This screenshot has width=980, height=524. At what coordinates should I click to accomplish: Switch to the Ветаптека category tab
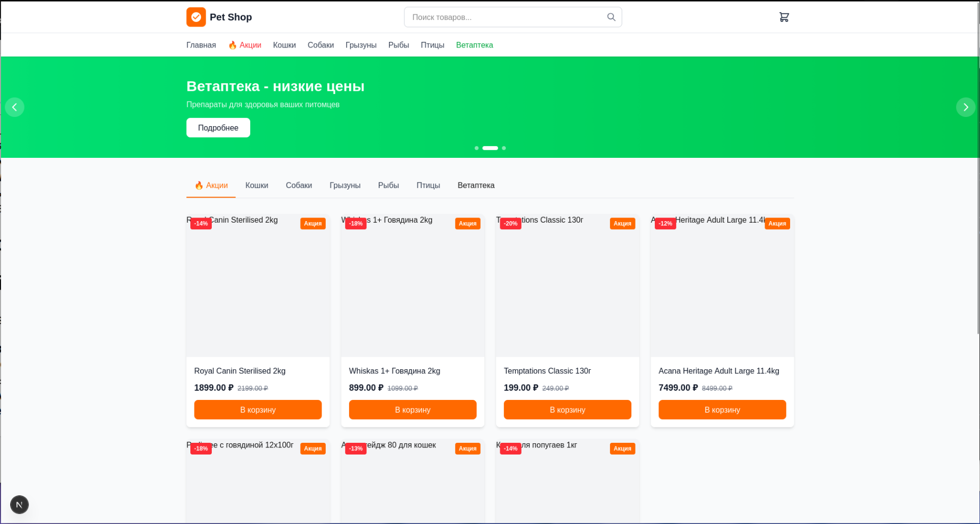pos(476,185)
